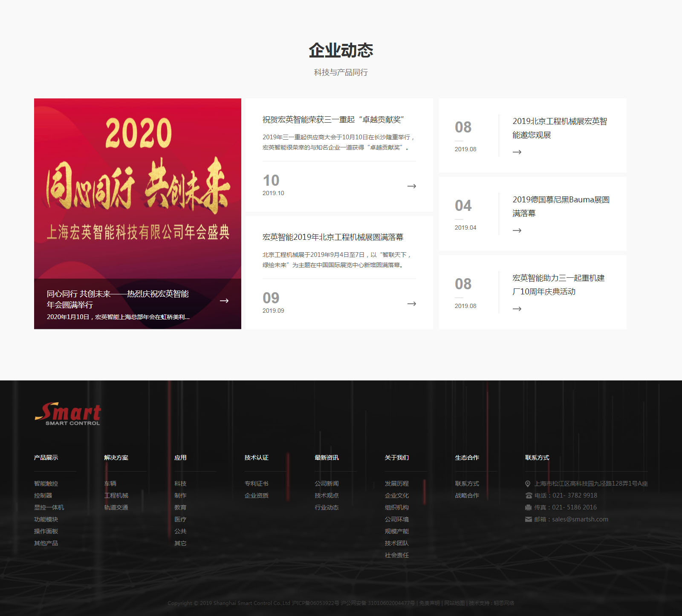Image resolution: width=682 pixels, height=616 pixels.
Task: Open the news 2019德国慕尼黑Bauma展圆满落幕
Action: point(561,206)
